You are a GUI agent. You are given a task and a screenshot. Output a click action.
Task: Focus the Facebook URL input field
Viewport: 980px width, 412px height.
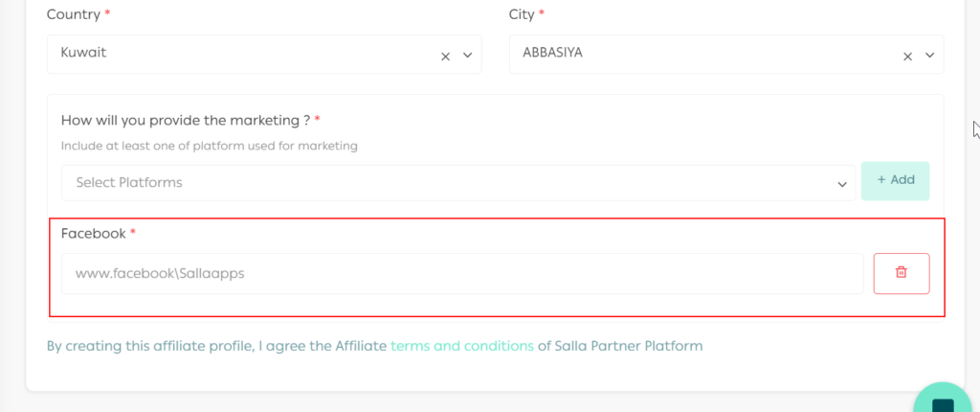pos(461,274)
